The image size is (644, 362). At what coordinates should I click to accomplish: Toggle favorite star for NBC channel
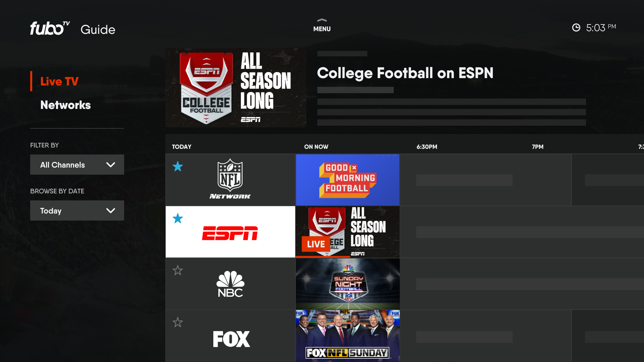click(x=177, y=270)
